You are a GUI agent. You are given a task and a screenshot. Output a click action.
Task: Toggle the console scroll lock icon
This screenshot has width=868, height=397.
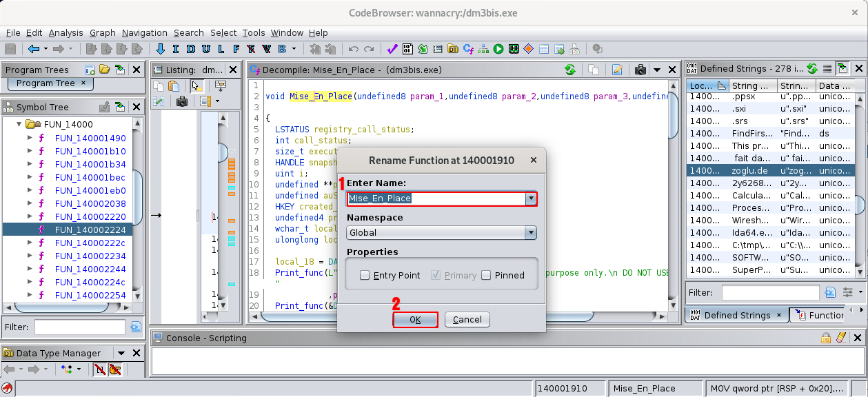click(826, 338)
